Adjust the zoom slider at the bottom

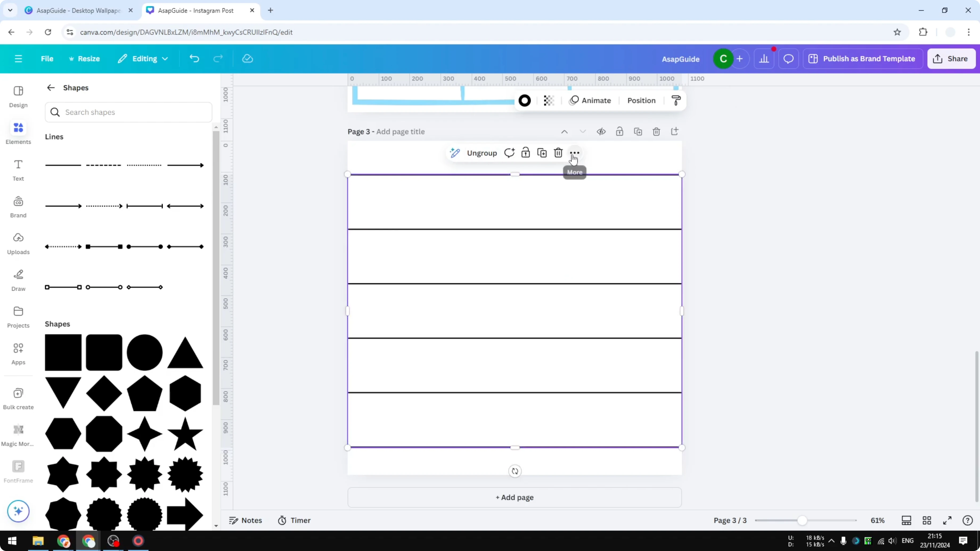(x=803, y=520)
